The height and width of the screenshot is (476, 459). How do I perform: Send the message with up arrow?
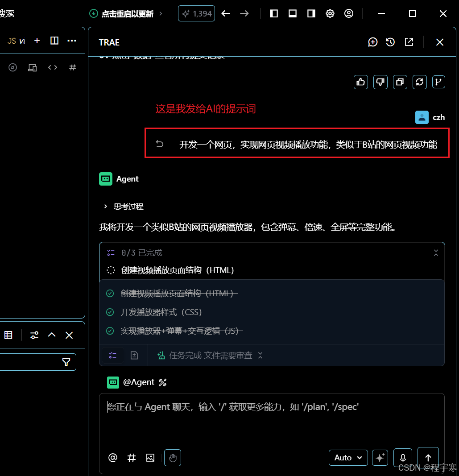pos(428,457)
